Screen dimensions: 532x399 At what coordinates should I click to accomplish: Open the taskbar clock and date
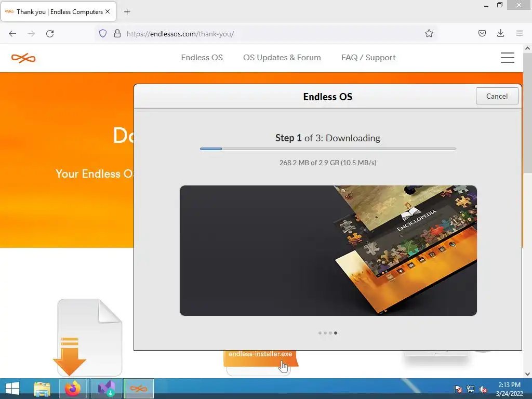click(x=509, y=389)
